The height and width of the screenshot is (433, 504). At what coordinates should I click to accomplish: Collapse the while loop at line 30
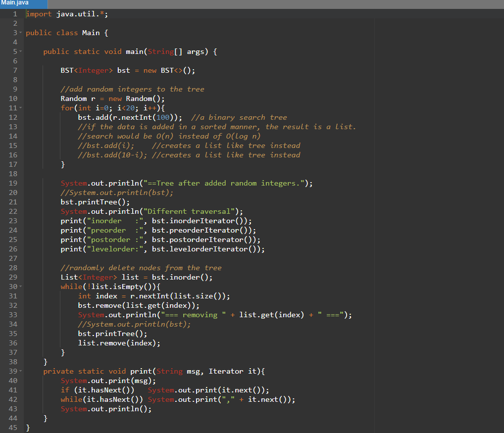point(20,287)
